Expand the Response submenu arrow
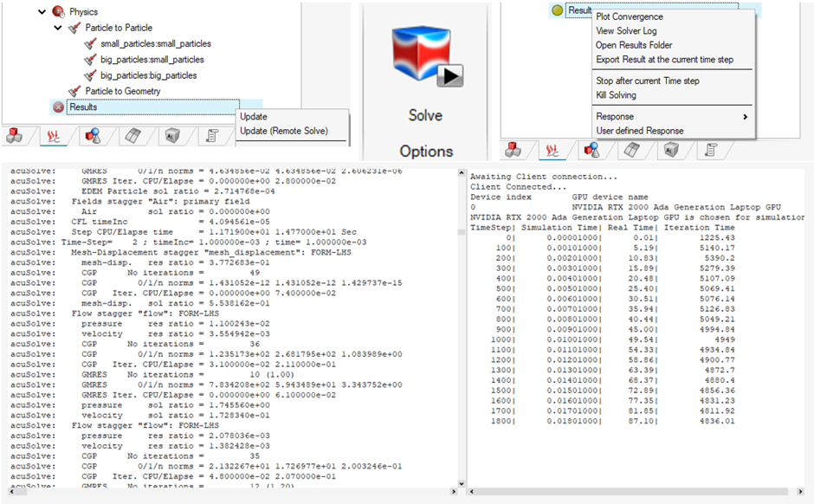 745,117
